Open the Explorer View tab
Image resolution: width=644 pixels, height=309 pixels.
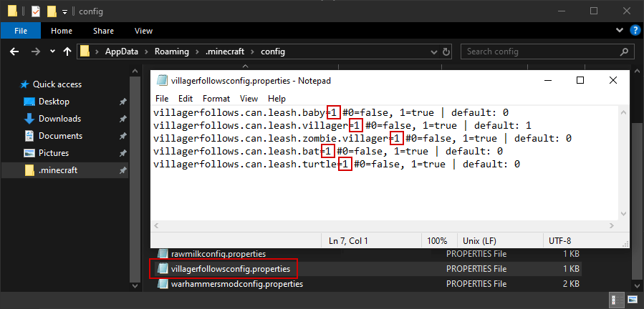(x=143, y=31)
